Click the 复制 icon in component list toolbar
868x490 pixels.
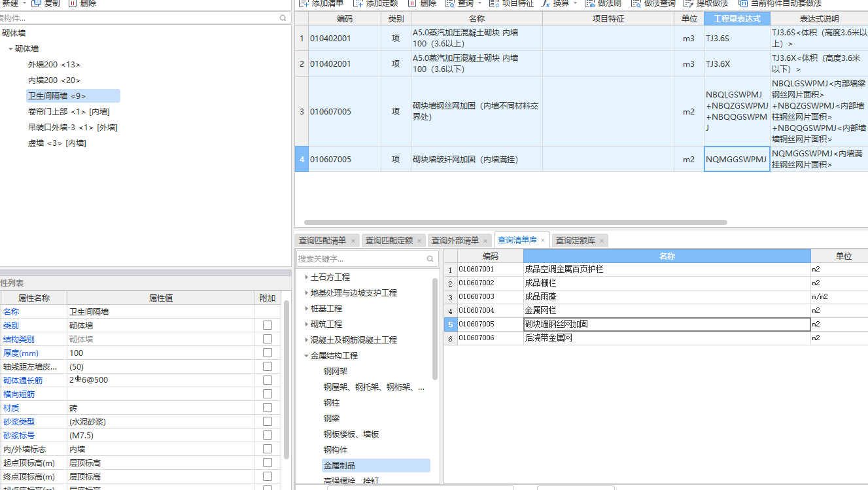point(37,3)
